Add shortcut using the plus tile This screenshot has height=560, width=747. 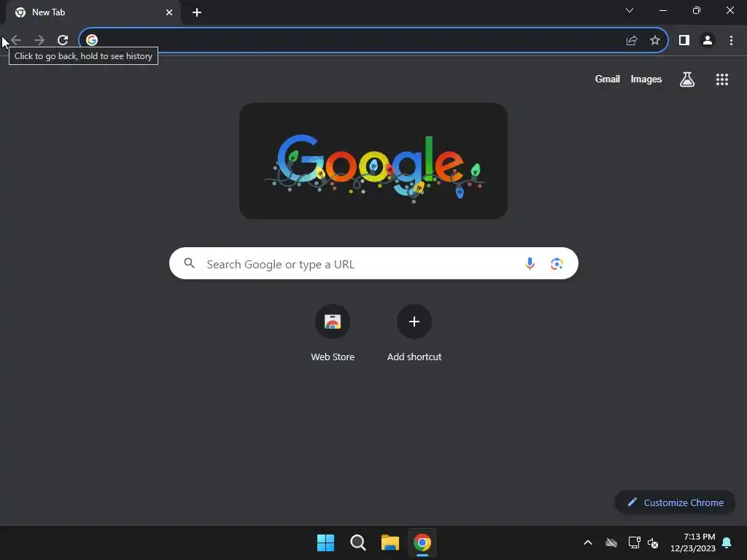(414, 333)
